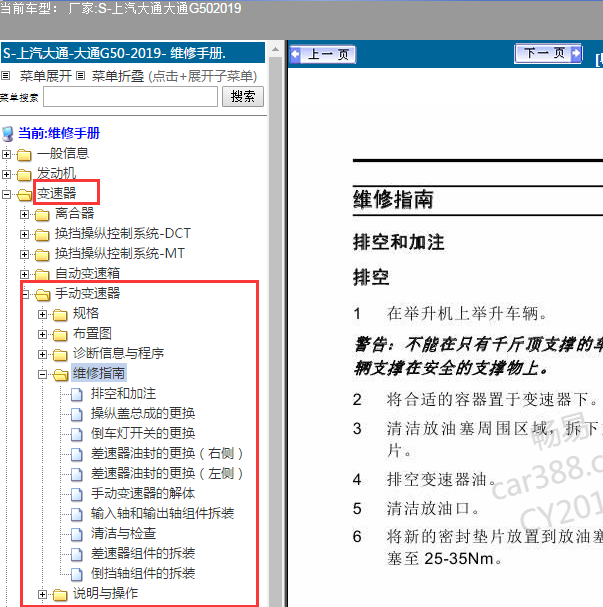Expand the 发动机 tree node
The width and height of the screenshot is (603, 607).
pyautogui.click(x=6, y=175)
